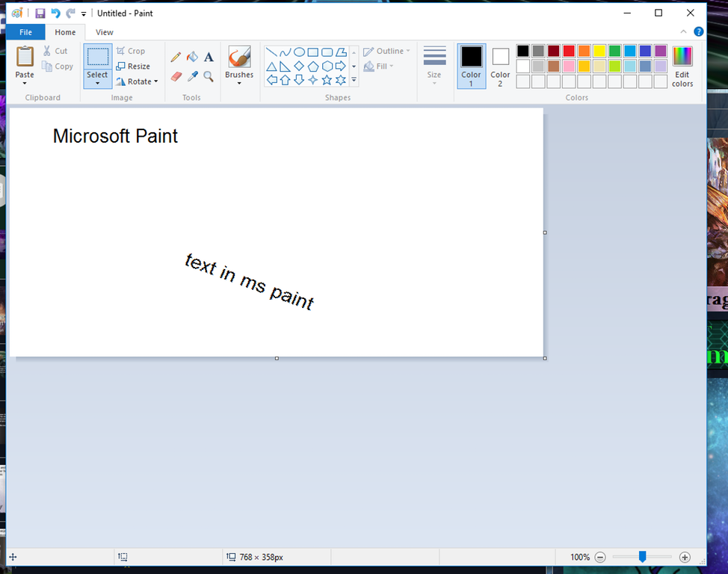The height and width of the screenshot is (574, 728).
Task: Click the canvas right-edge resize handle
Action: (x=545, y=232)
